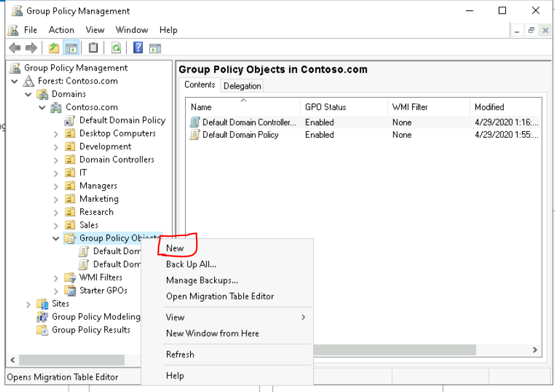Click the green Refresh toolbar icon
The width and height of the screenshot is (555, 392).
(x=116, y=48)
